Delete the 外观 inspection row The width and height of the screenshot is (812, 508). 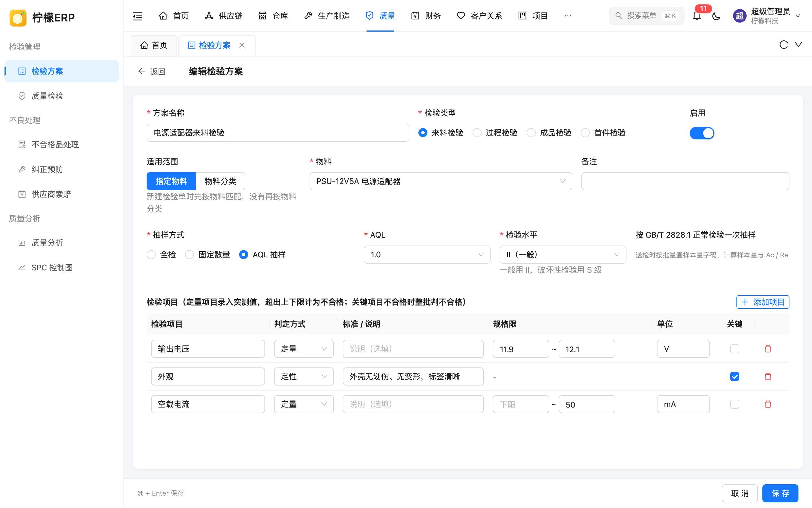click(x=768, y=376)
